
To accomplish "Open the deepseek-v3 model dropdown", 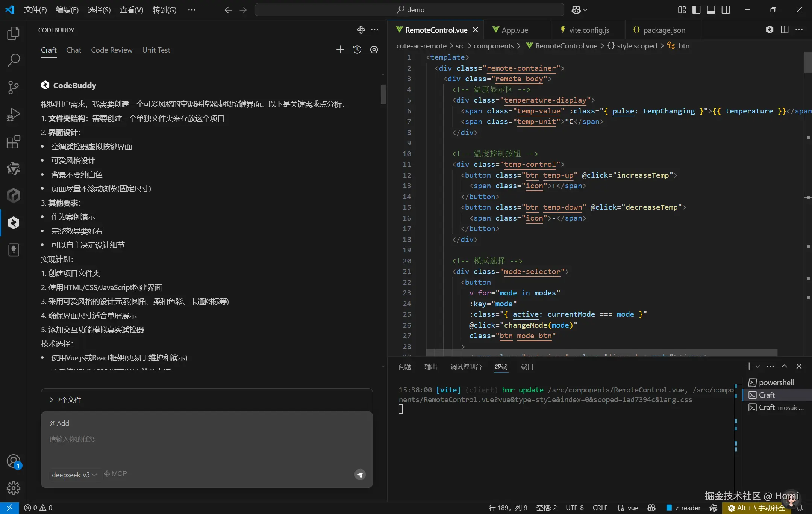I will (74, 475).
